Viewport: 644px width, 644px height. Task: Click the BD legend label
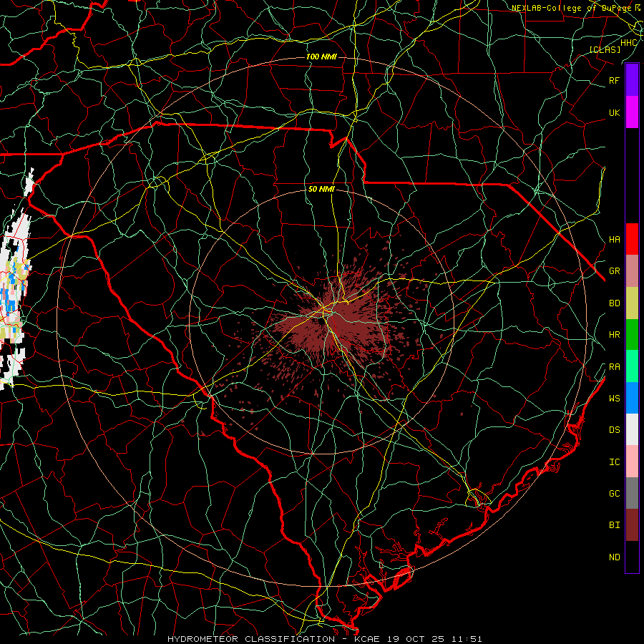(x=614, y=303)
